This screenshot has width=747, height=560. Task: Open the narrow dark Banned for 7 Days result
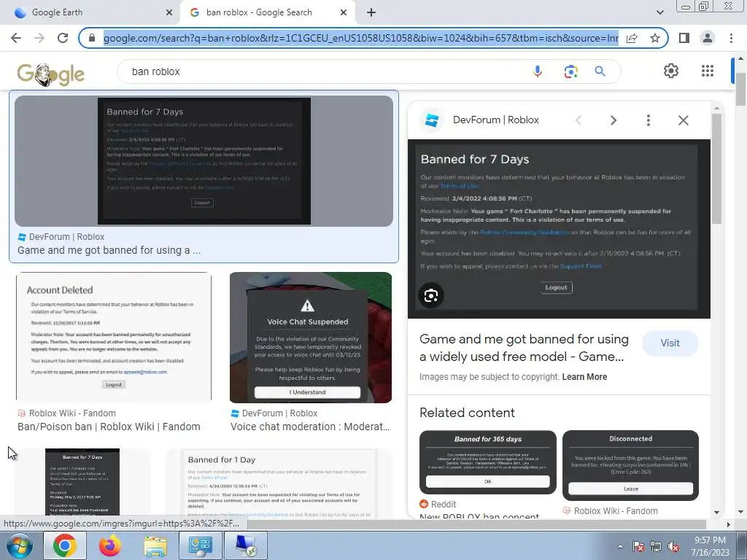click(x=82, y=483)
